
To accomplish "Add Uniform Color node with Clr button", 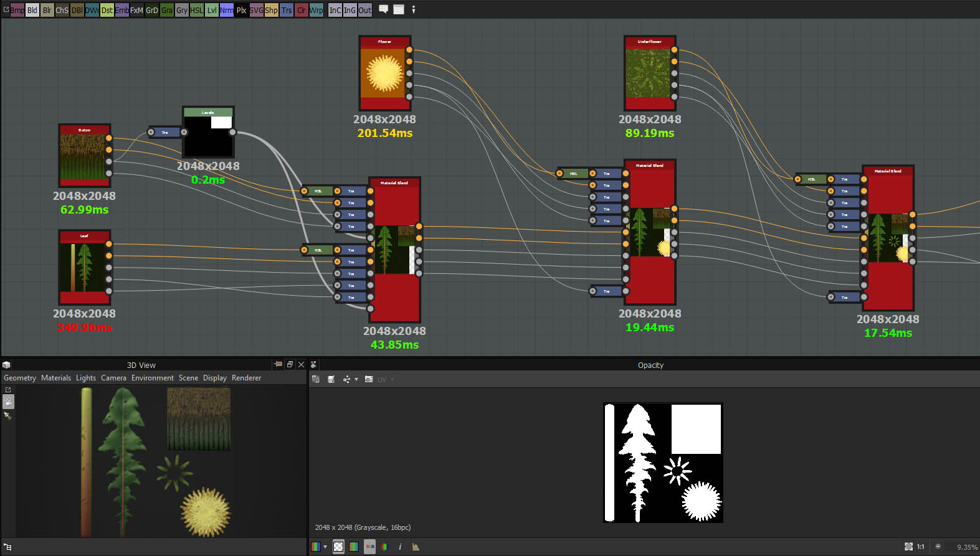I will (x=302, y=10).
